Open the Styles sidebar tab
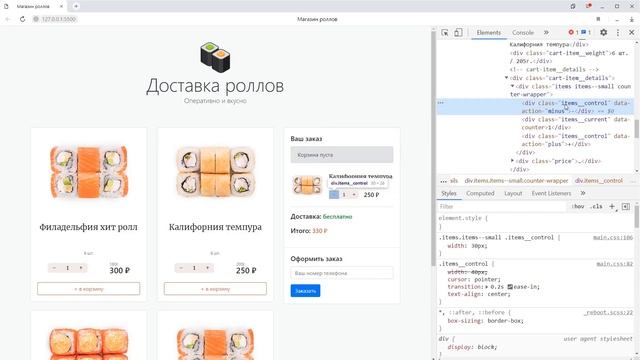 coord(449,193)
